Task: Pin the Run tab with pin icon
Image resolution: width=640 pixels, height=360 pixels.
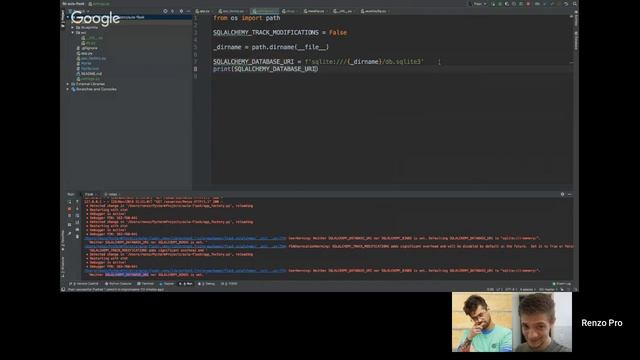Action: 69,233
